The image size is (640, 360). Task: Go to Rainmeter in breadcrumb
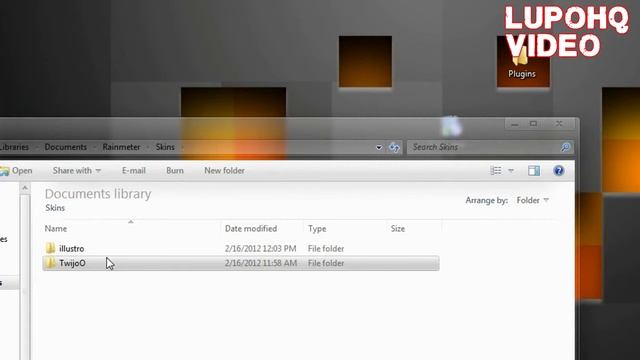(x=121, y=147)
